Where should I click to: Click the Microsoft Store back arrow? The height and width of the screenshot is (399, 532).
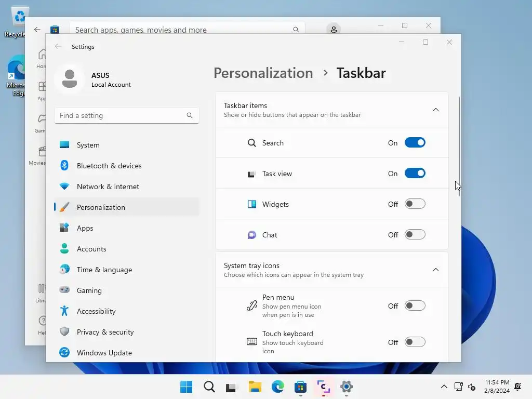click(37, 30)
